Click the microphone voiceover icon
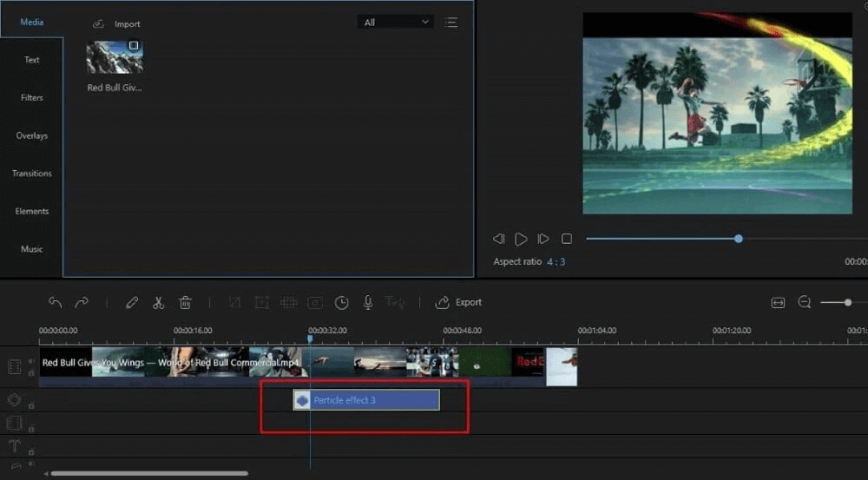This screenshot has width=868, height=480. tap(368, 302)
